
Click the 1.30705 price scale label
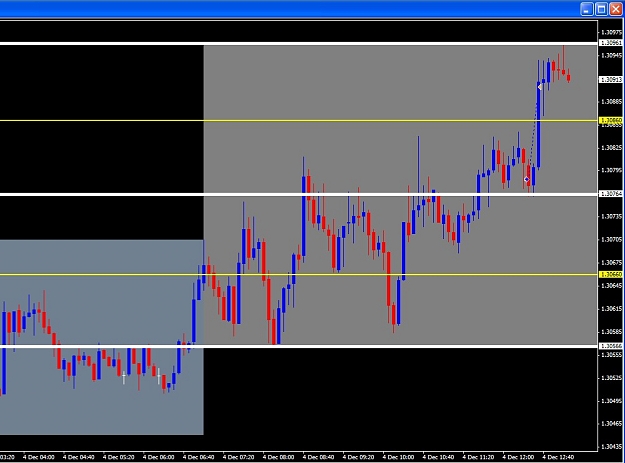click(x=611, y=239)
